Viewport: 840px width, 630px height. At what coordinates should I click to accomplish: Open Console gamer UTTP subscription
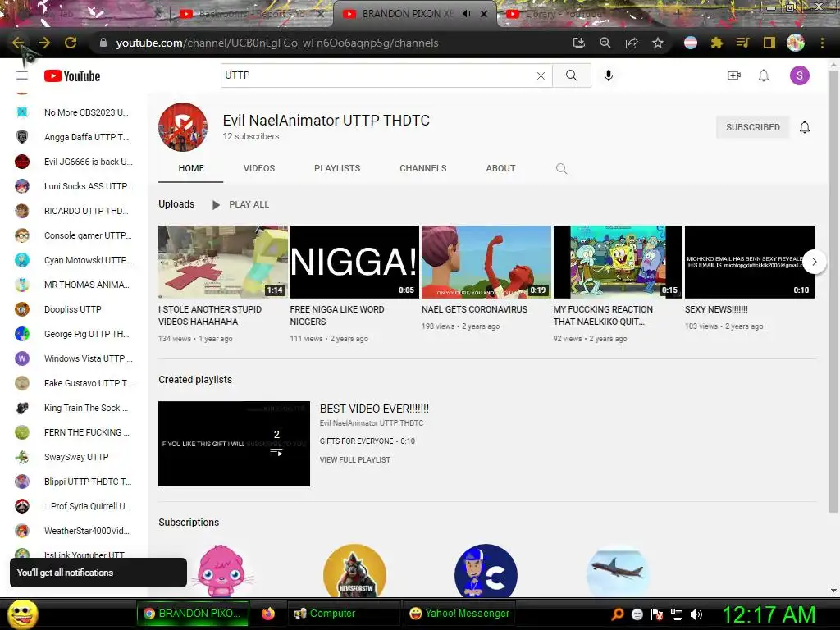(x=74, y=235)
